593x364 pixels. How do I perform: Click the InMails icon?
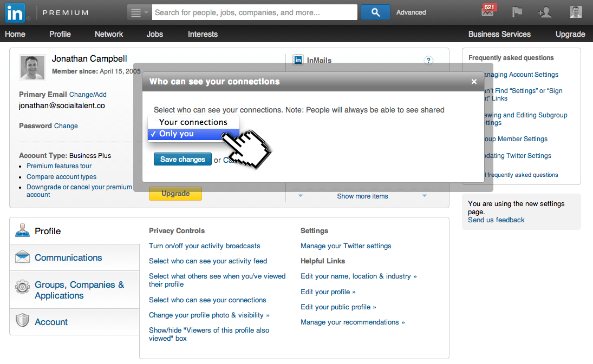(x=298, y=60)
